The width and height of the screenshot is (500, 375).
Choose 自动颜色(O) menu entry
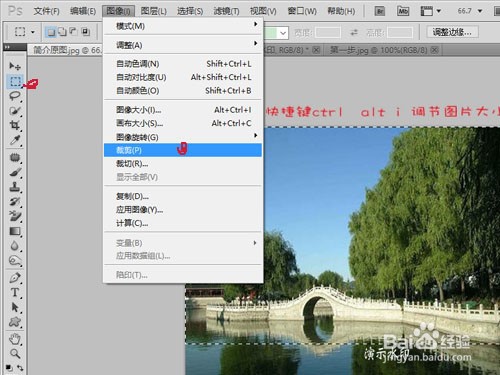(183, 90)
